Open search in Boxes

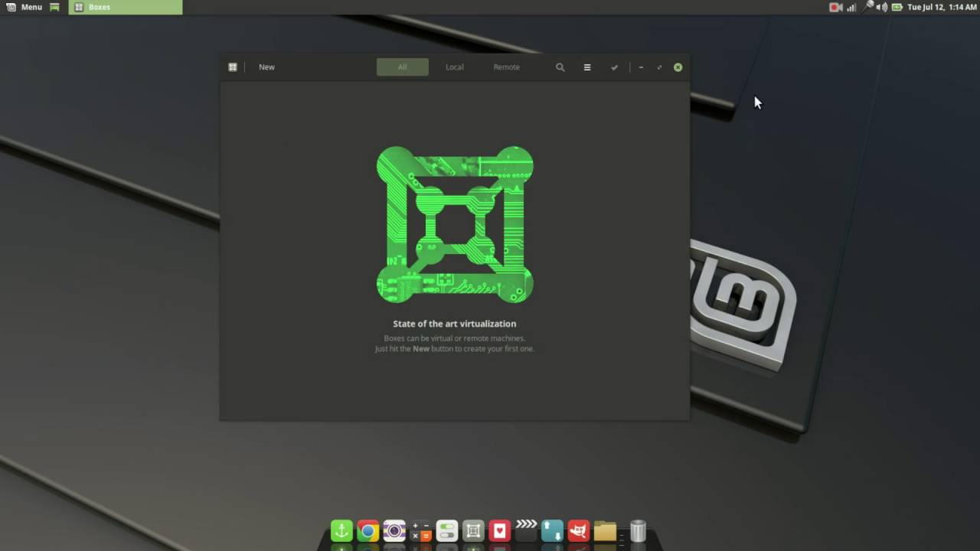click(x=560, y=67)
